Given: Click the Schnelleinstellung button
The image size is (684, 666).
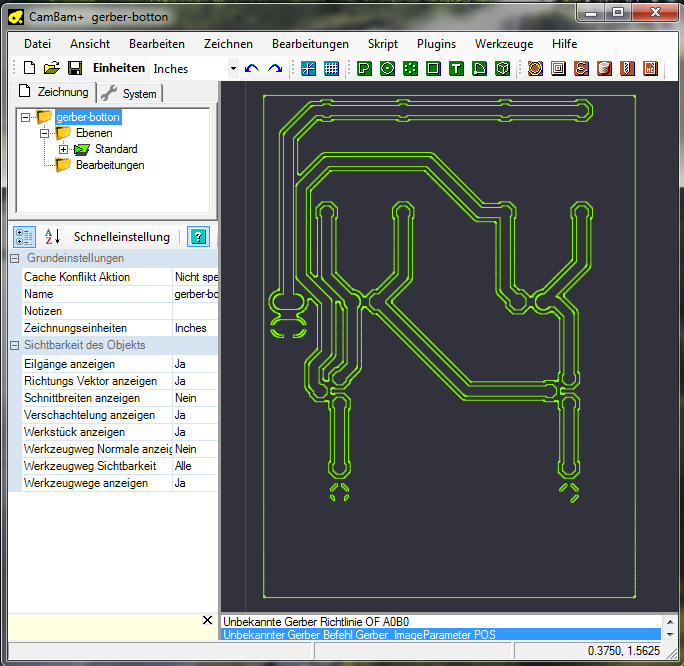Looking at the screenshot, I should click(121, 237).
